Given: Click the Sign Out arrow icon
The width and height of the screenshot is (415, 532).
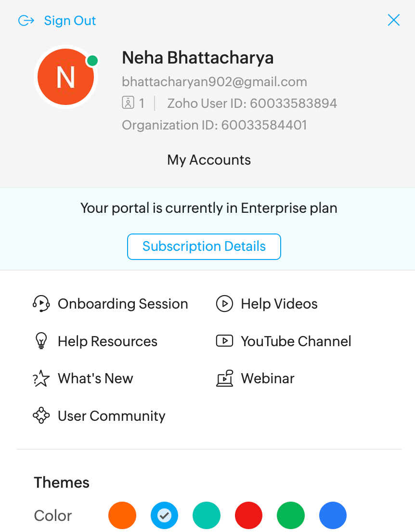Looking at the screenshot, I should click(26, 21).
